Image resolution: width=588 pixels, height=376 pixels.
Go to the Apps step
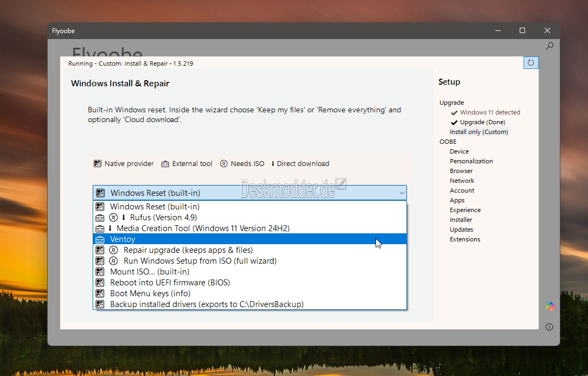(457, 200)
